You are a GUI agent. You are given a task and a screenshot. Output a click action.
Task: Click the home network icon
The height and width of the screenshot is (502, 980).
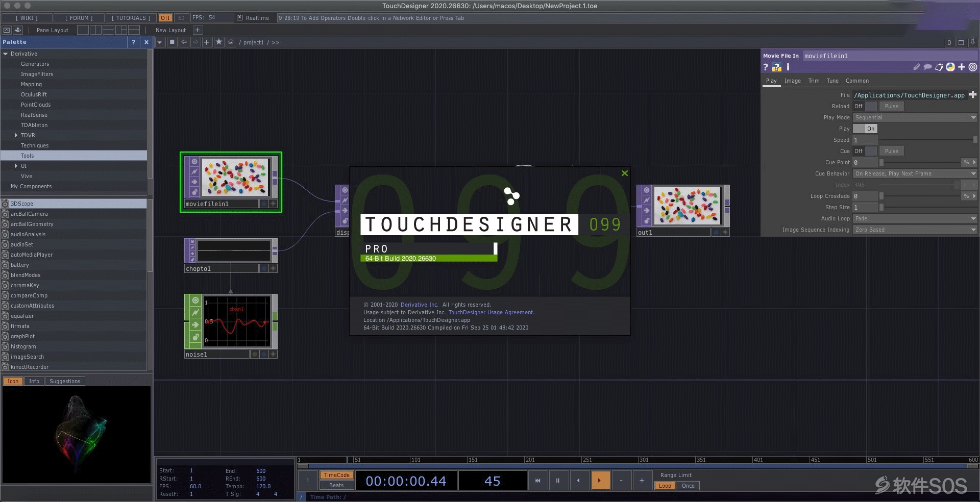click(x=231, y=42)
